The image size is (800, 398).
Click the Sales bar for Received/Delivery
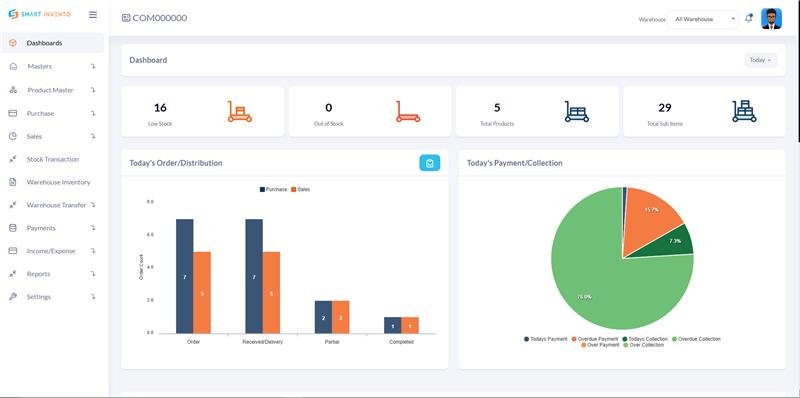271,292
